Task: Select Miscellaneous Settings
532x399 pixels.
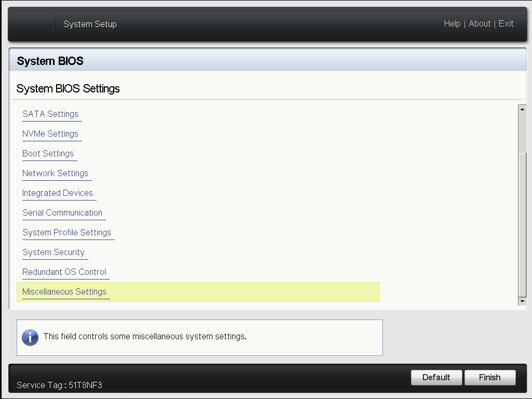Action: [198, 292]
